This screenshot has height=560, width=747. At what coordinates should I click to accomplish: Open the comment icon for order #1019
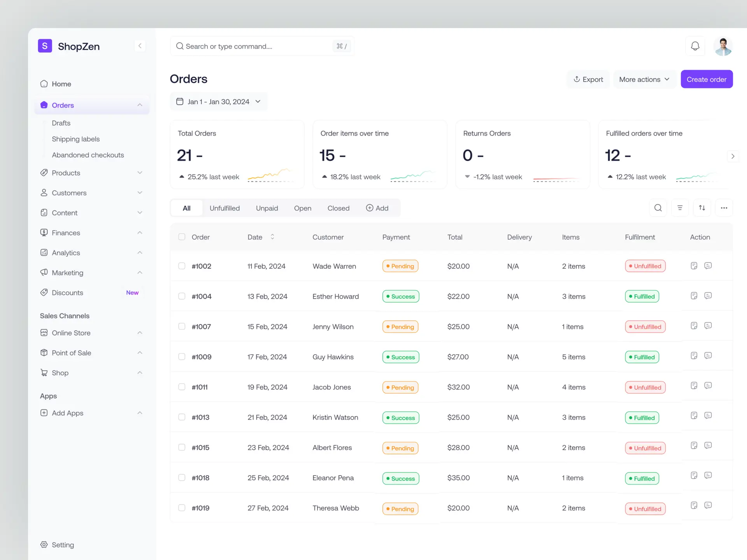point(708,505)
